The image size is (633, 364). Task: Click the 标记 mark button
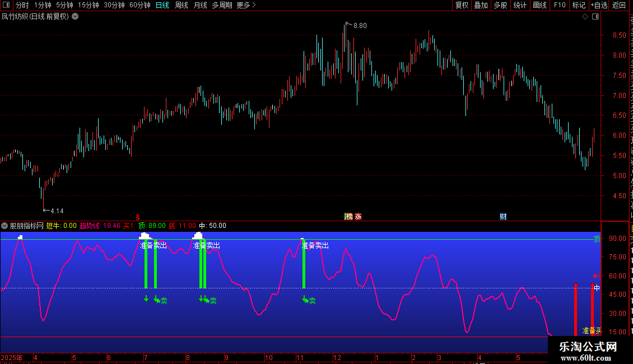coord(579,5)
